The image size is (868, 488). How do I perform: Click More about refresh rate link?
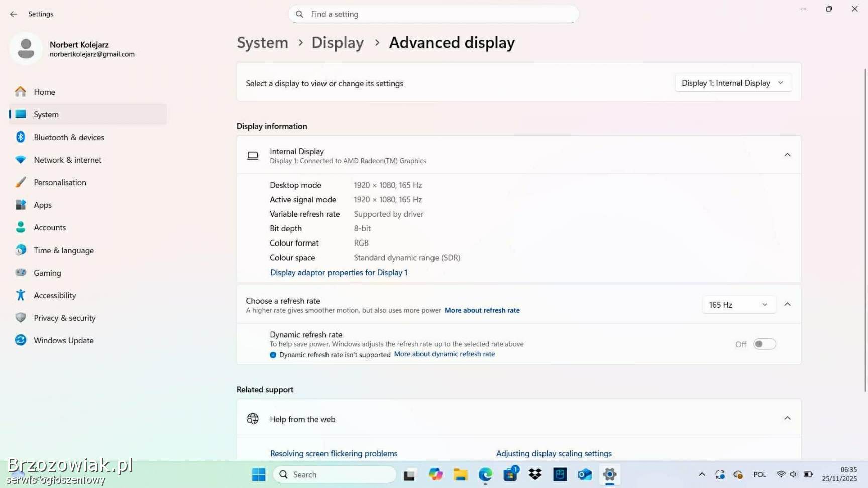[x=482, y=310]
